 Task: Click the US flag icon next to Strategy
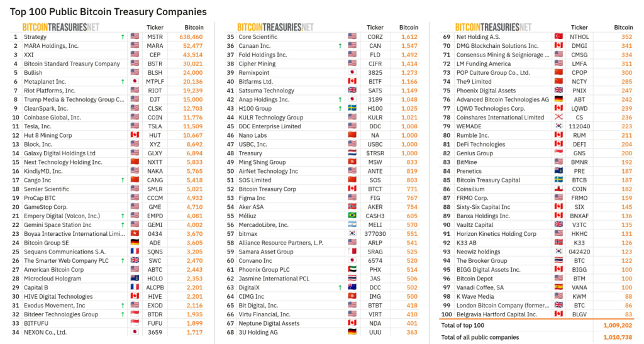pyautogui.click(x=135, y=36)
